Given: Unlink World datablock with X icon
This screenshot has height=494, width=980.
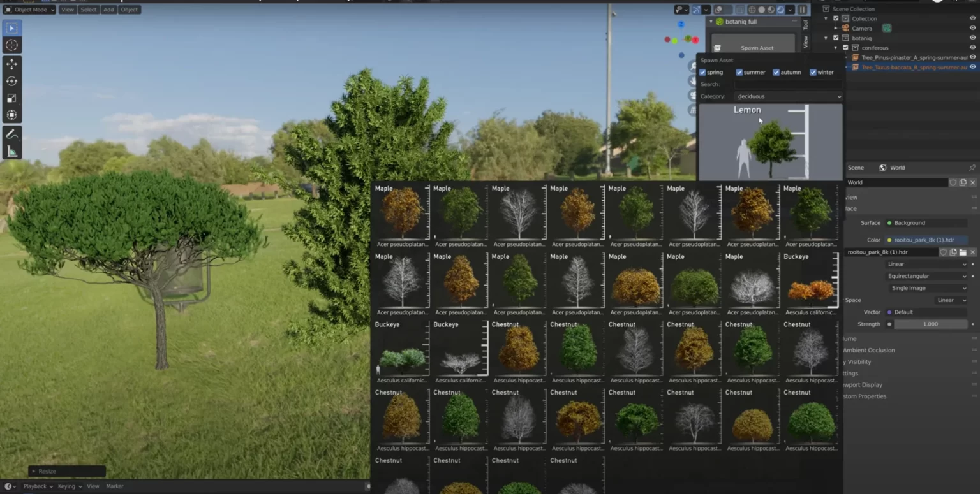Looking at the screenshot, I should (972, 182).
